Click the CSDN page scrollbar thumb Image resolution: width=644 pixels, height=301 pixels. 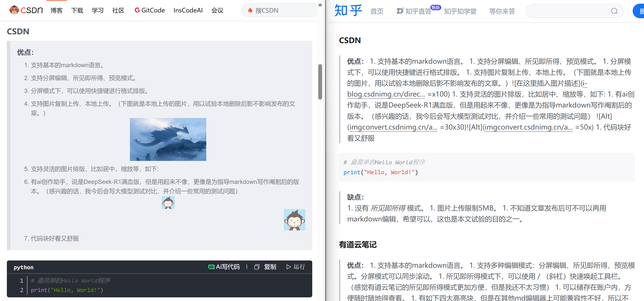pos(320,82)
